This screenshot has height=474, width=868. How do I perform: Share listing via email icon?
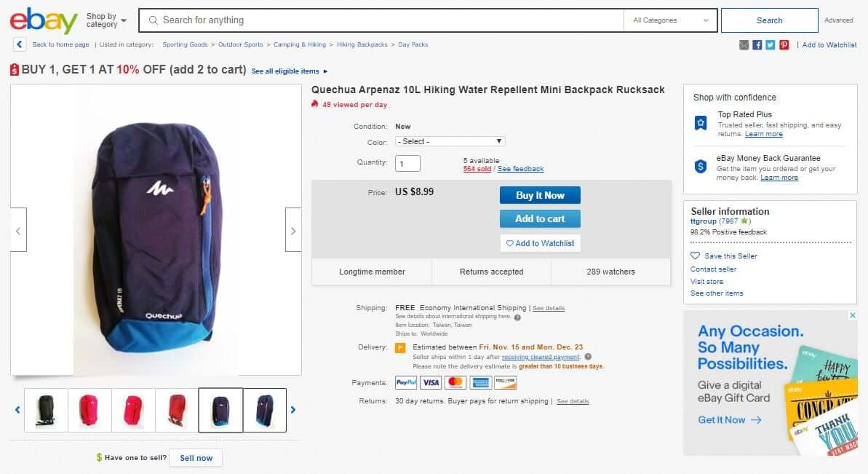(744, 45)
